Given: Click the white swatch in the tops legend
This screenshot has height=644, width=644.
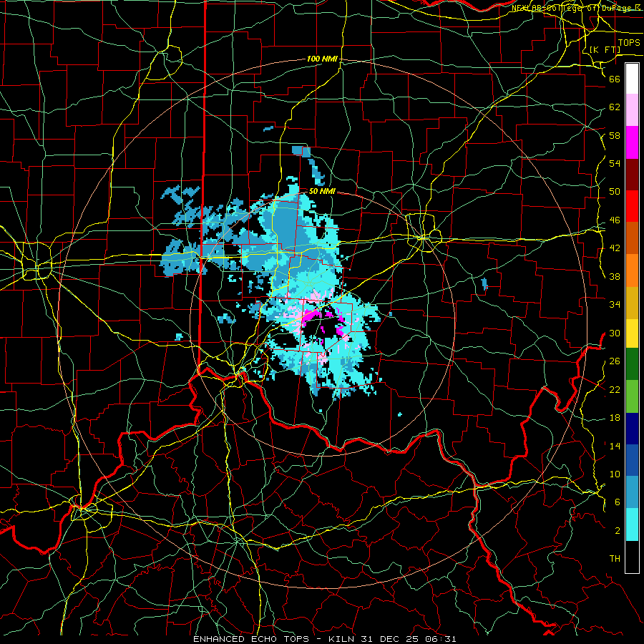Looking at the screenshot, I should point(632,79).
